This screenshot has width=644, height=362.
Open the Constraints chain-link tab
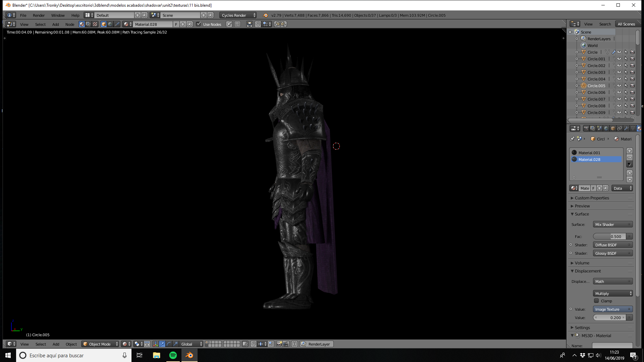pos(620,128)
